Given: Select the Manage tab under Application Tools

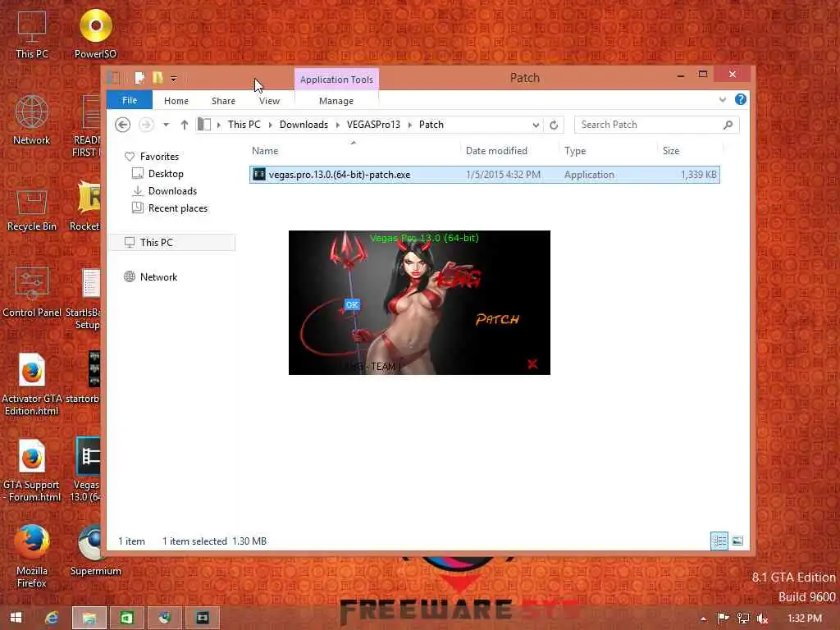Looking at the screenshot, I should [x=336, y=101].
